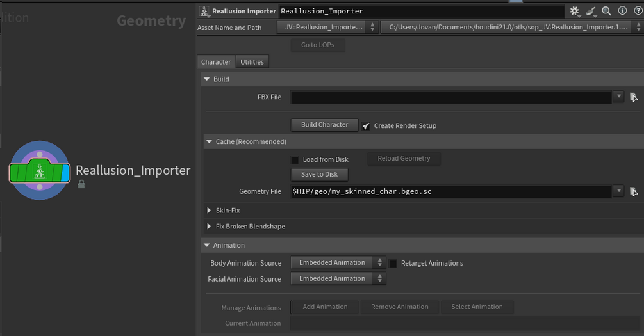Image resolution: width=644 pixels, height=336 pixels.
Task: Switch to the Character tab
Action: (x=216, y=62)
